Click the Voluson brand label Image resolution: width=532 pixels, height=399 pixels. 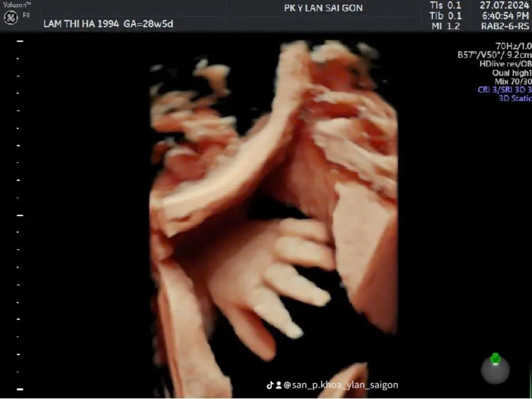(17, 5)
